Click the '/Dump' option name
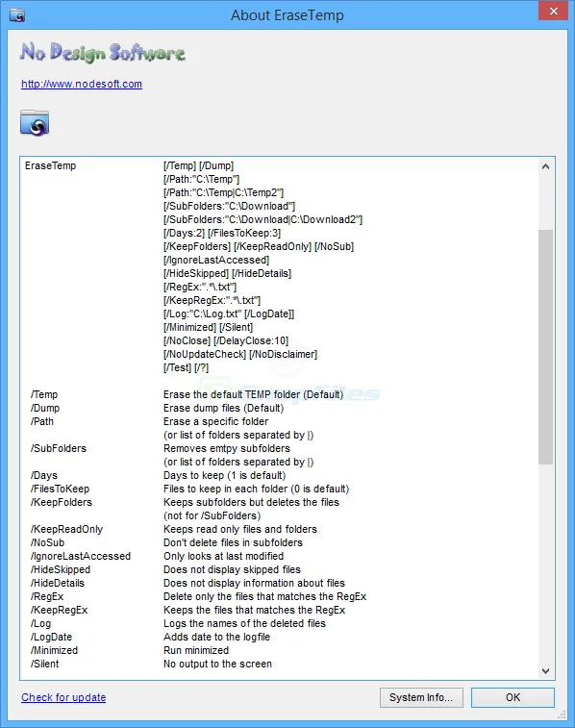The image size is (575, 728). pos(45,408)
